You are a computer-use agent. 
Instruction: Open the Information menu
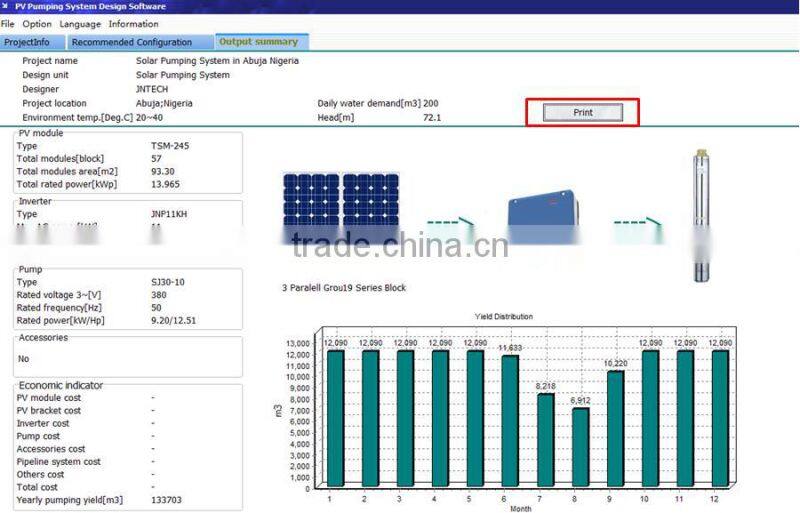click(x=133, y=24)
